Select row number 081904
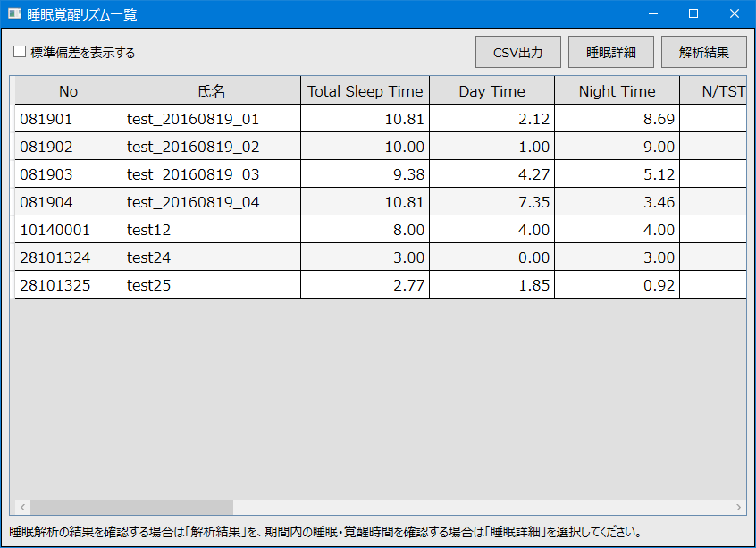Screen dimensions: 756x548 point(69,202)
